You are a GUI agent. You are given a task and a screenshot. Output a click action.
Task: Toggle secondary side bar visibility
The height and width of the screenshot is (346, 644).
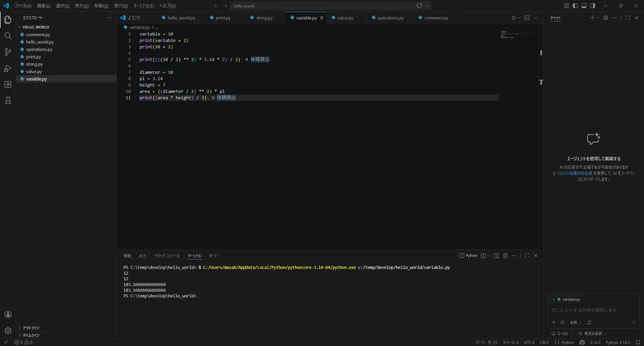(592, 6)
